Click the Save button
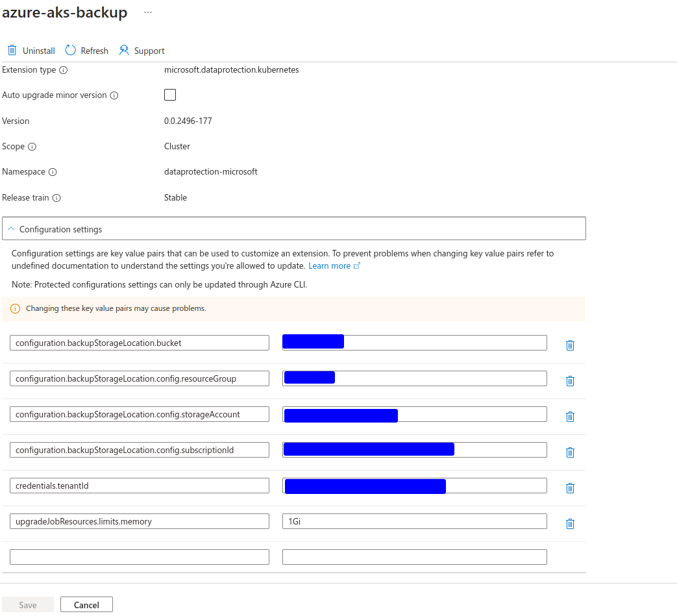The width and height of the screenshot is (677, 616). point(28,605)
